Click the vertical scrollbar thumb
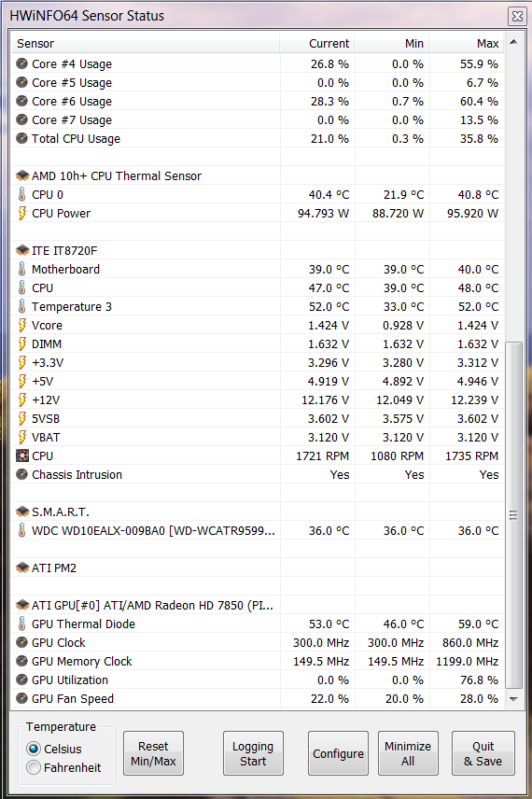 [x=513, y=515]
